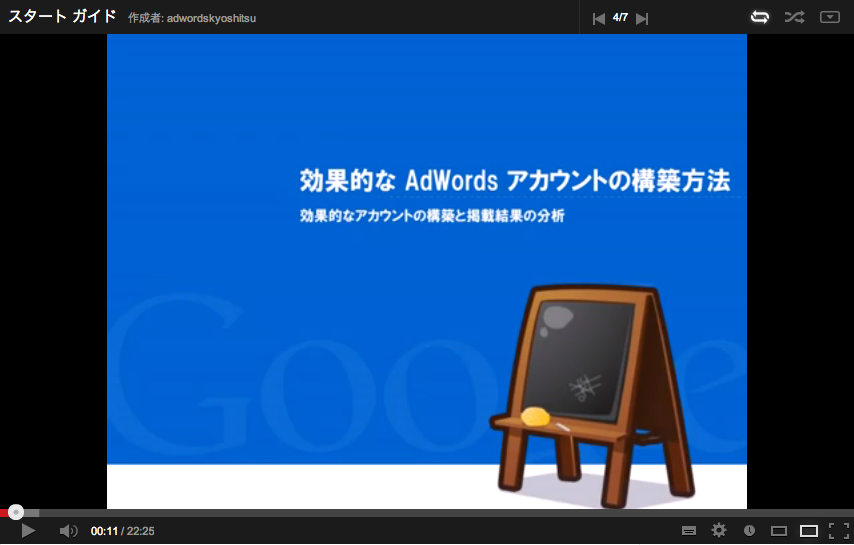Viewport: 854px width, 545px height.
Task: Click the Watch Later clock icon
Action: pos(749,530)
